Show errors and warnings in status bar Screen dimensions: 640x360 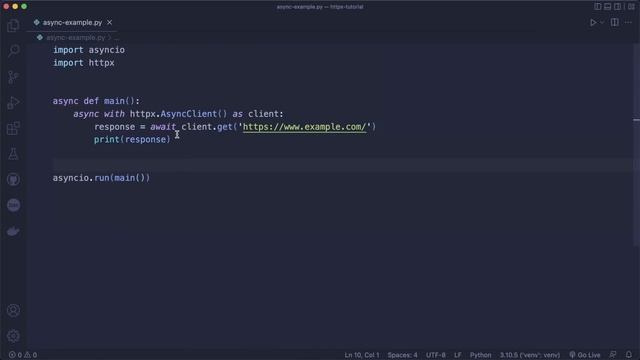pyautogui.click(x=23, y=355)
